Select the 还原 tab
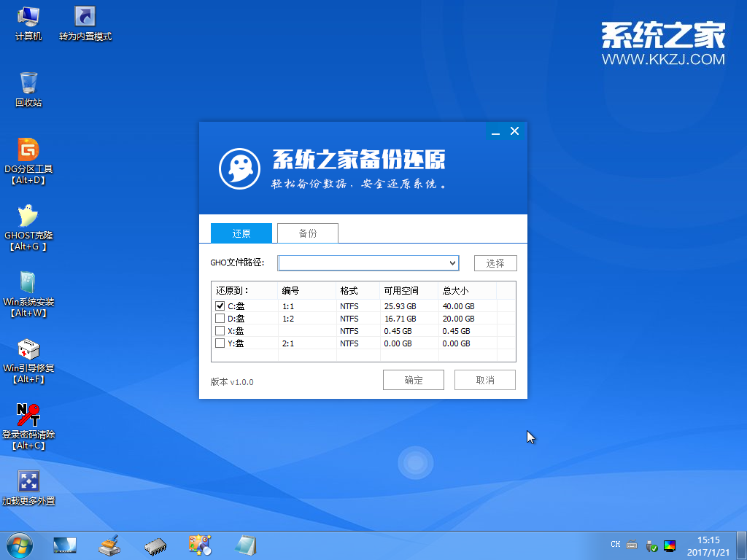 [241, 233]
